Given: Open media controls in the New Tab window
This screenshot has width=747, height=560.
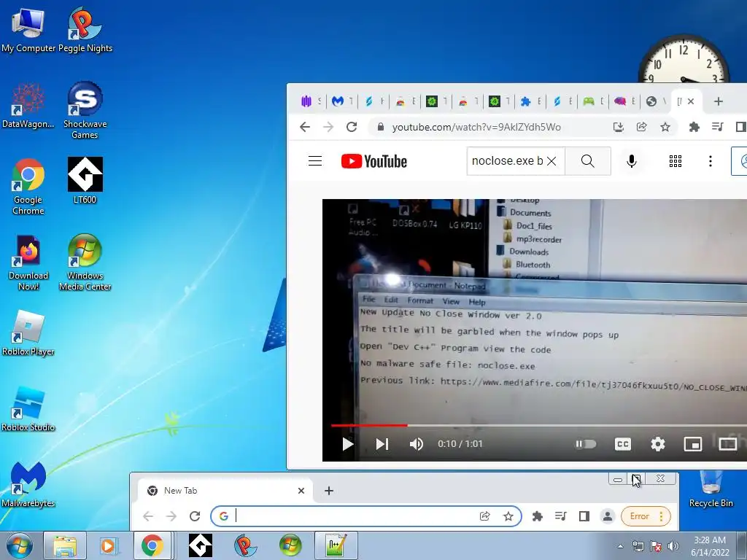Looking at the screenshot, I should tap(561, 516).
